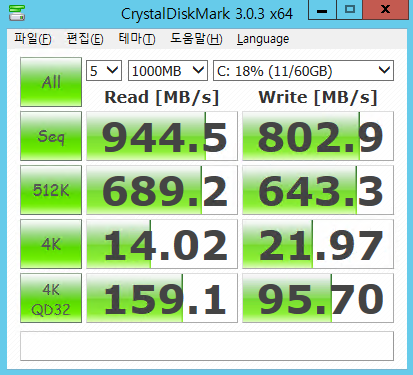Select the 4K write result 21.97
413x375 pixels.
pyautogui.click(x=318, y=244)
